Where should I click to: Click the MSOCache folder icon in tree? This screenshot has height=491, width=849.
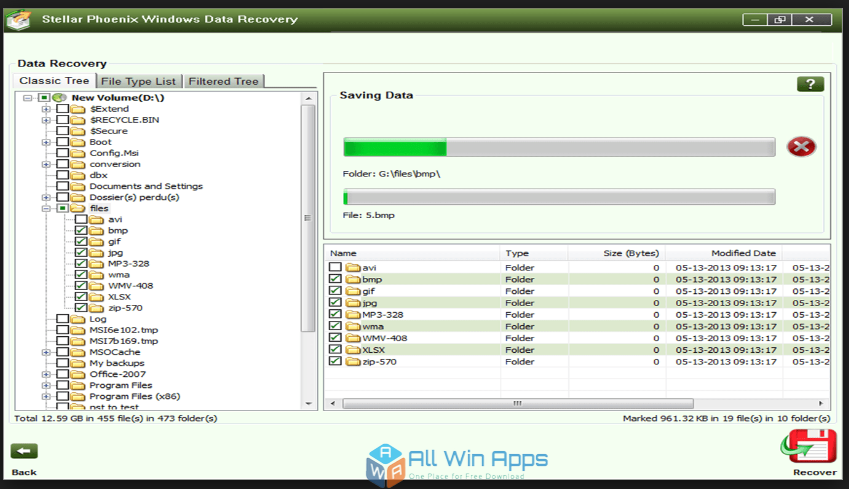click(78, 352)
